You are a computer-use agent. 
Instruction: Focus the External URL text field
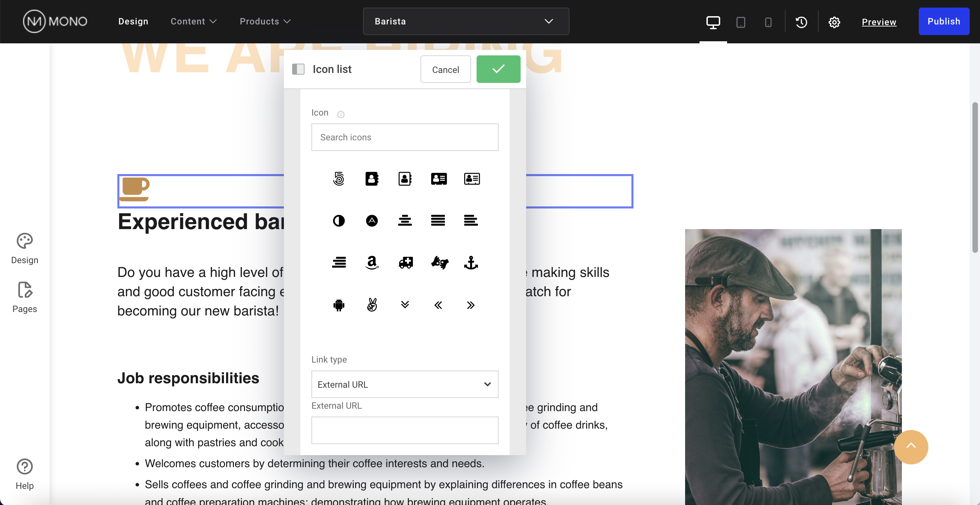click(x=405, y=430)
